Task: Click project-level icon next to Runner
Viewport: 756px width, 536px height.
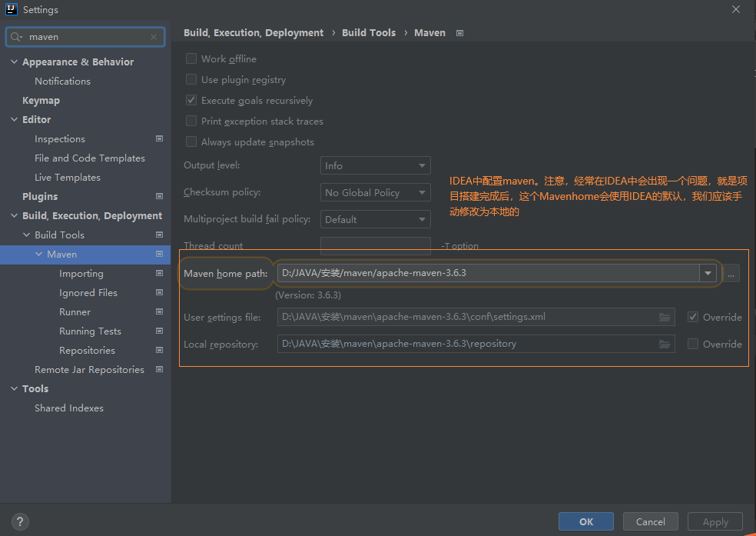Action: (x=159, y=311)
